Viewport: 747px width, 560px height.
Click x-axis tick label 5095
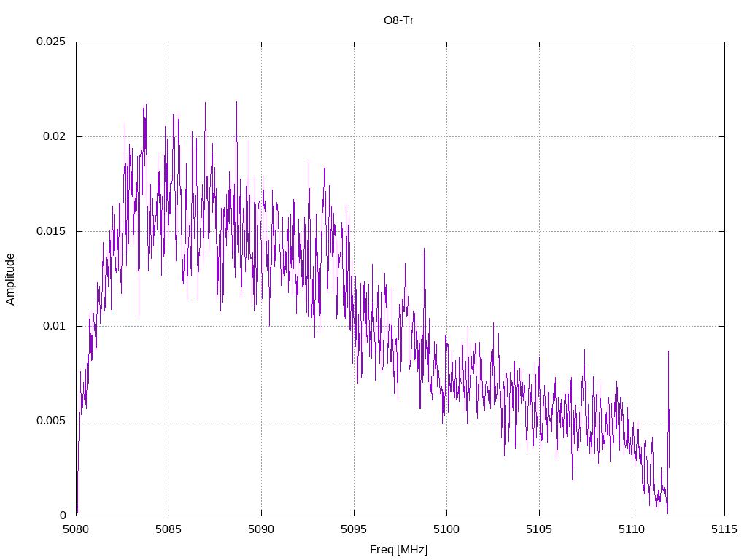(354, 529)
